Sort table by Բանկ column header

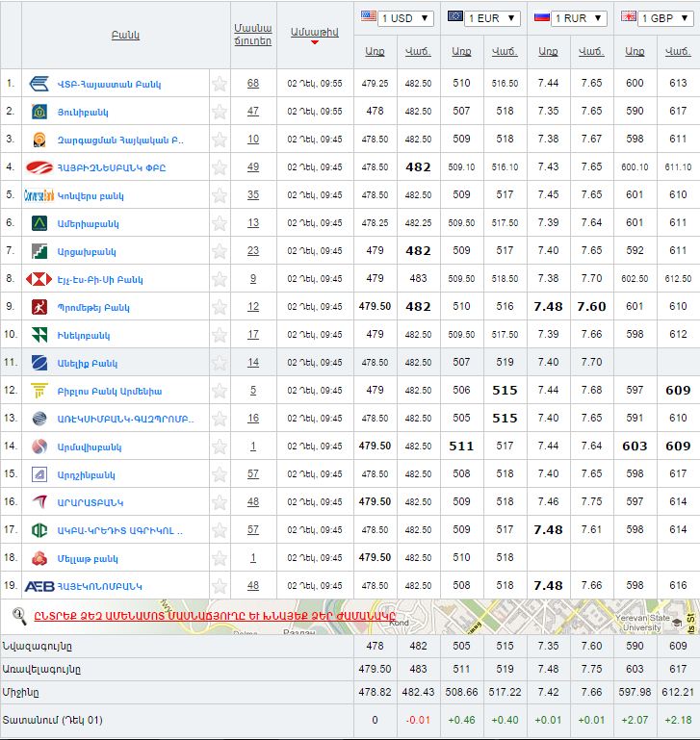click(x=125, y=36)
